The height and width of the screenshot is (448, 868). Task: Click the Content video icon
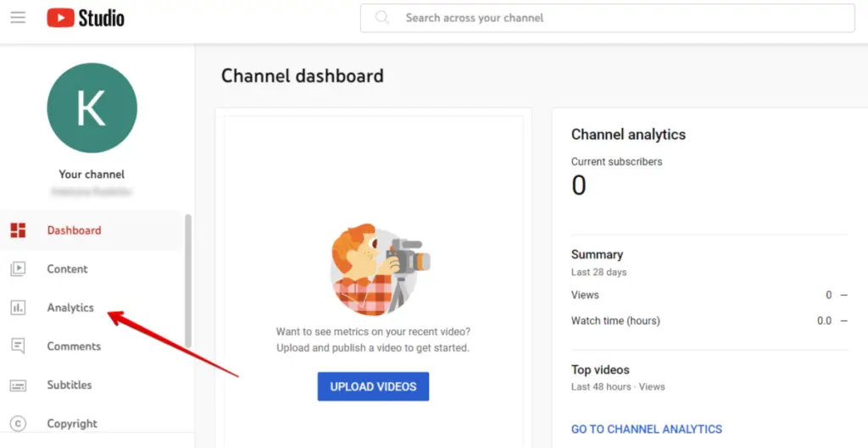[18, 269]
